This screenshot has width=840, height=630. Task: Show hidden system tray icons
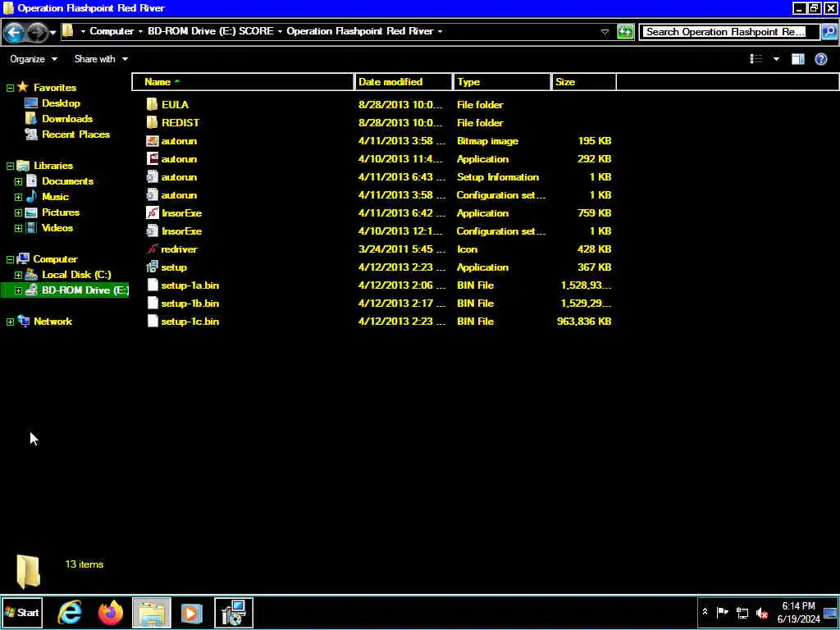(x=705, y=612)
